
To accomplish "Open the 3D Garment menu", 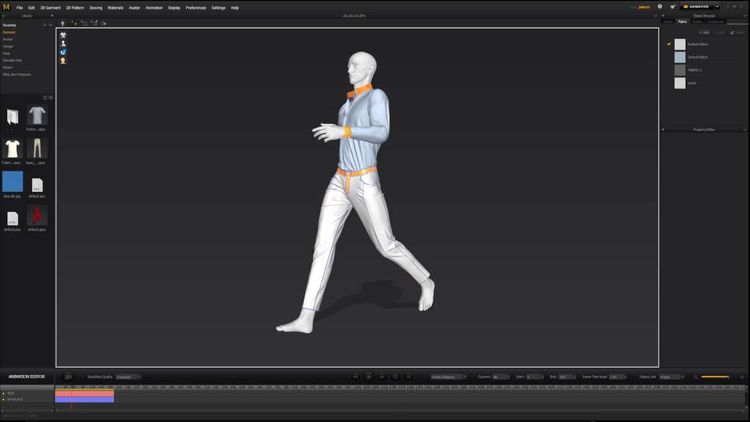I will coord(50,8).
